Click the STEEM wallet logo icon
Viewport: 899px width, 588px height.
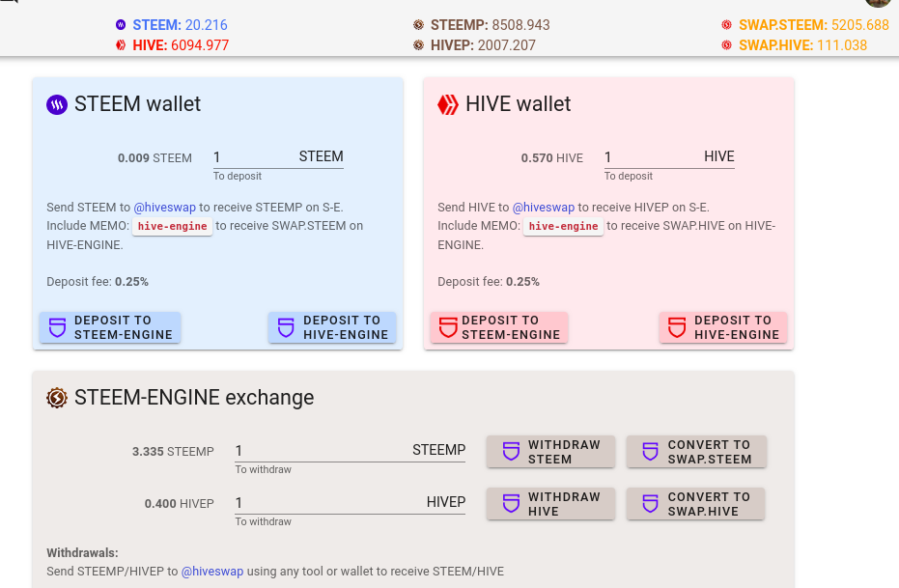click(57, 105)
